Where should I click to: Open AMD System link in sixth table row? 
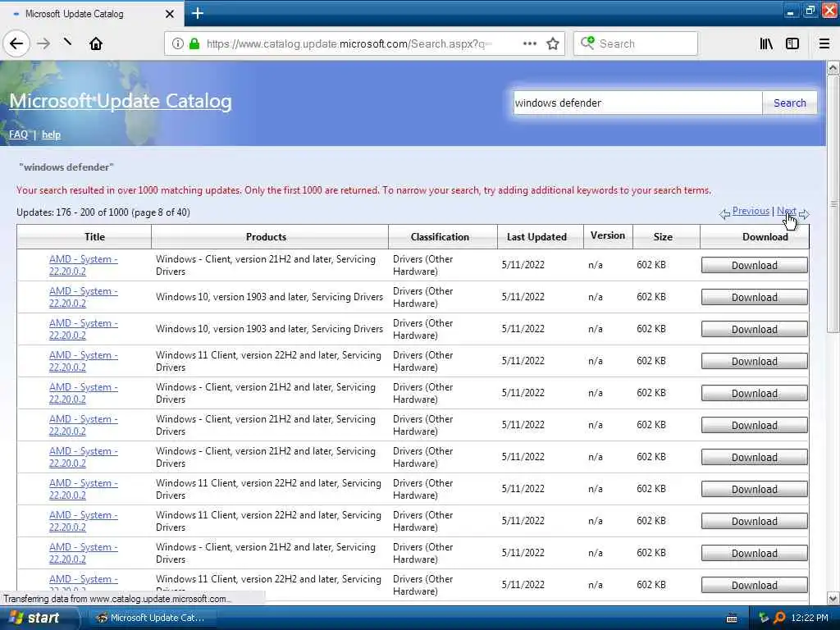point(84,425)
